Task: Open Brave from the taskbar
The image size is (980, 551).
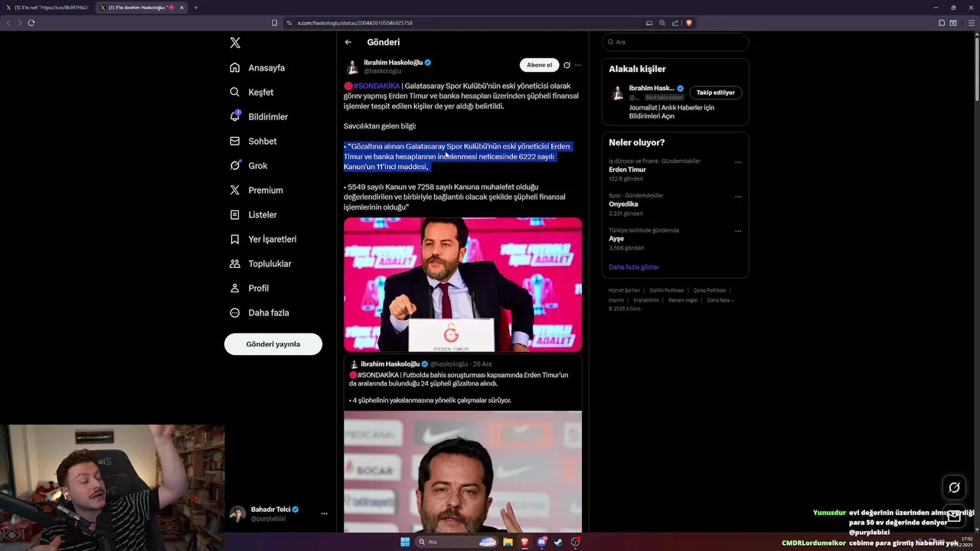Action: coord(524,542)
